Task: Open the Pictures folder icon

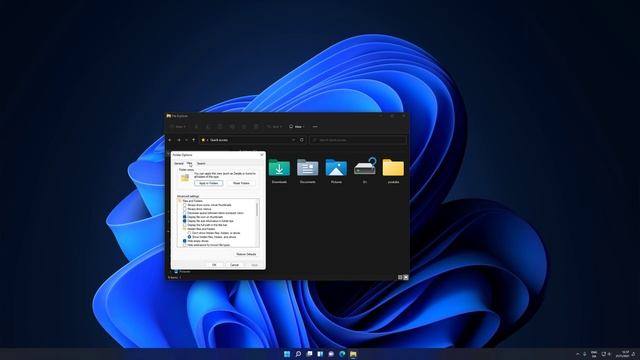Action: click(x=336, y=168)
